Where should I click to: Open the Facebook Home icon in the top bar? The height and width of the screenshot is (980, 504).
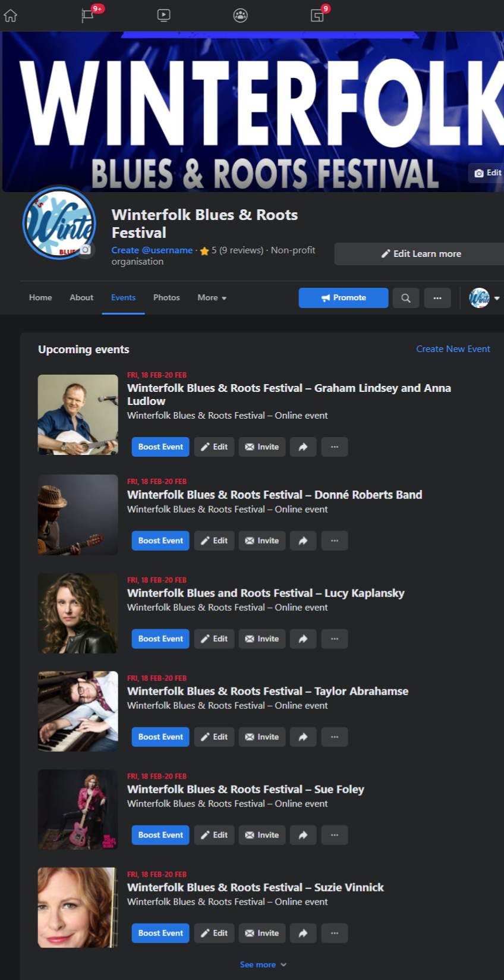tap(11, 15)
